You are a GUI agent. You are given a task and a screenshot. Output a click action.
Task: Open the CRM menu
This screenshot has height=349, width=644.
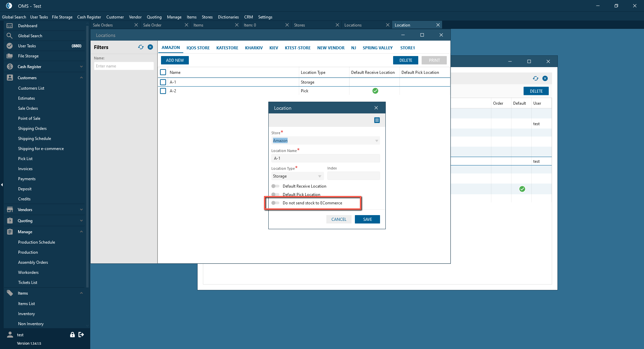(249, 17)
